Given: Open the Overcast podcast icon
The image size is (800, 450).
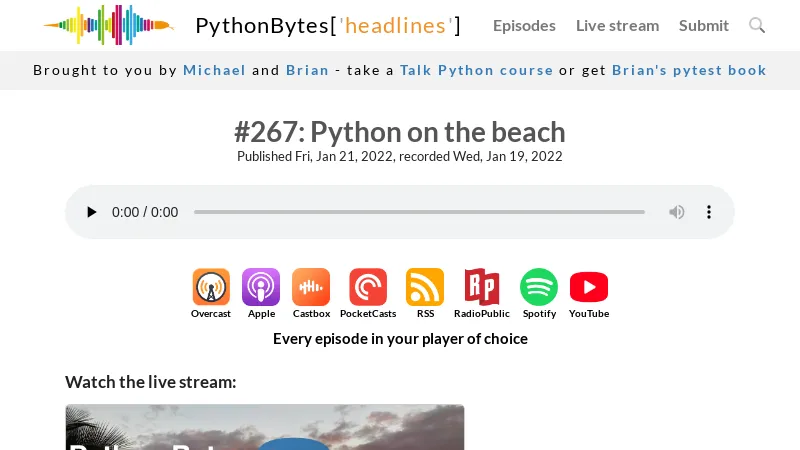Looking at the screenshot, I should (x=211, y=287).
